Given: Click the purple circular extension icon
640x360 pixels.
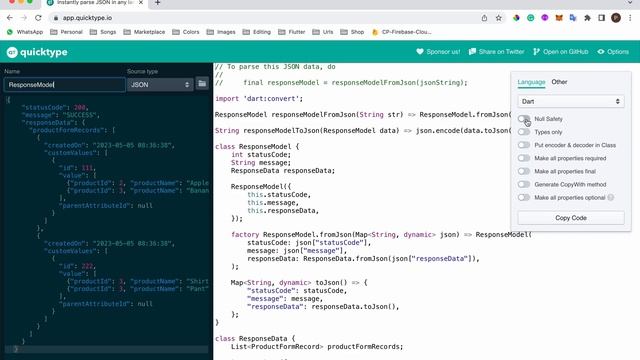Looking at the screenshot, I should pos(545,18).
